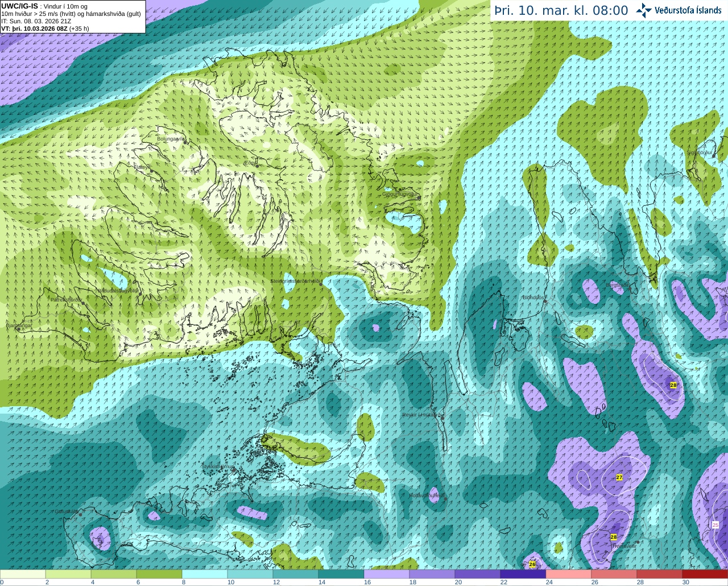Click the Bíldudalsflugvöllur station label

click(x=118, y=290)
